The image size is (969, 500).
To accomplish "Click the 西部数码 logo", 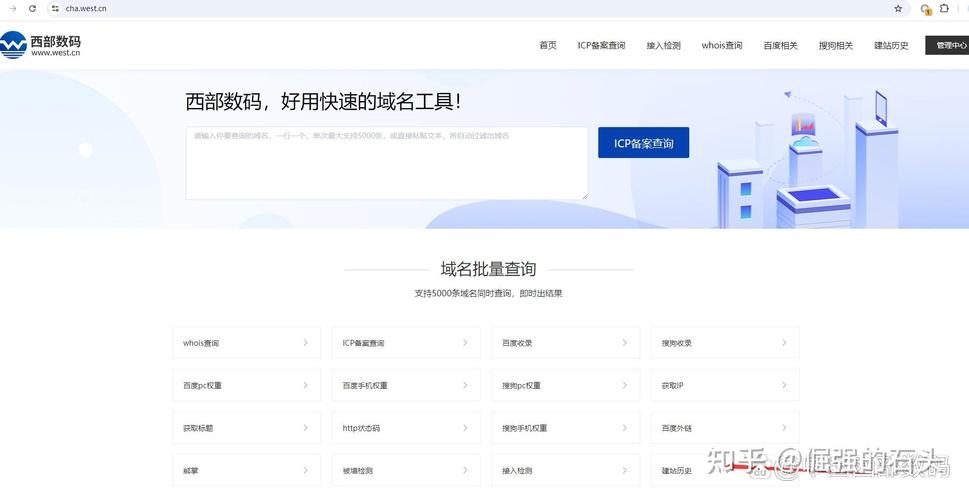I will pos(41,45).
